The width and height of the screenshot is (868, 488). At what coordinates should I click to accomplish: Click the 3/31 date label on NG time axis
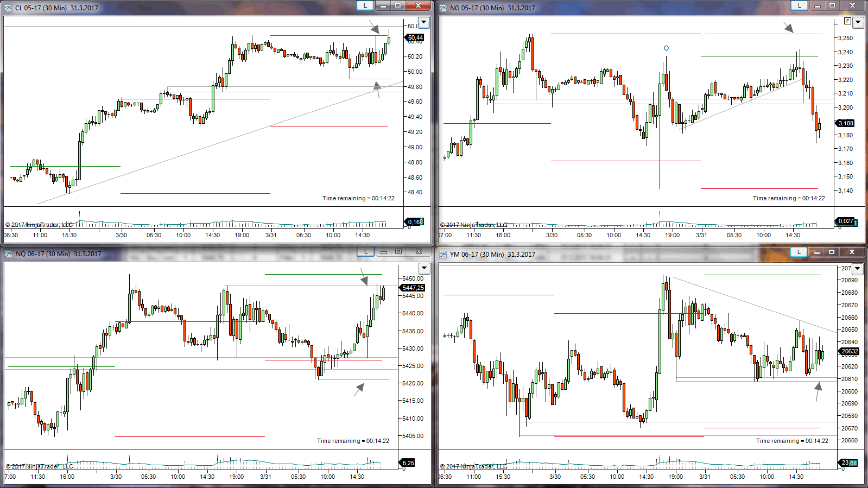701,235
